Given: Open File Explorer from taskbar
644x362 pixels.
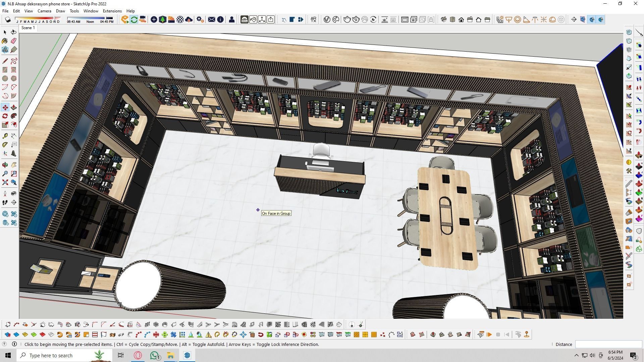Looking at the screenshot, I should coord(170,355).
